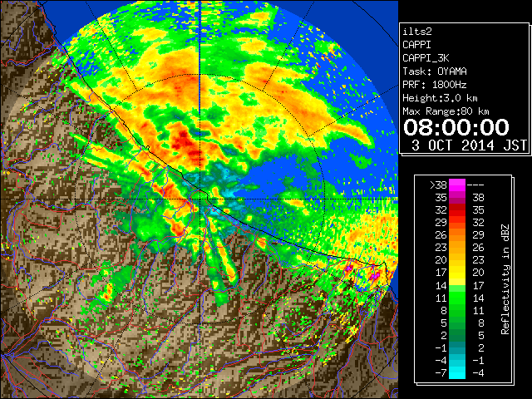The height and width of the screenshot is (399, 532).
Task: Click the '---' legend label
Action: 475,185
